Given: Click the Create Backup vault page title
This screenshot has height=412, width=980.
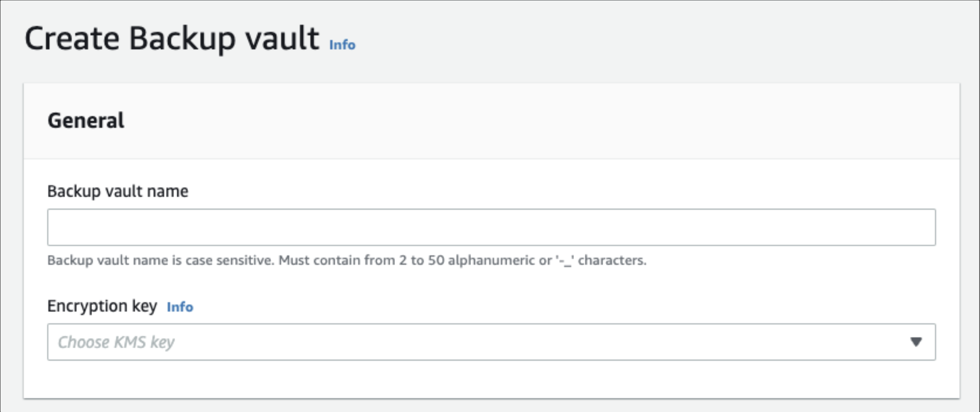Looking at the screenshot, I should click(x=172, y=38).
